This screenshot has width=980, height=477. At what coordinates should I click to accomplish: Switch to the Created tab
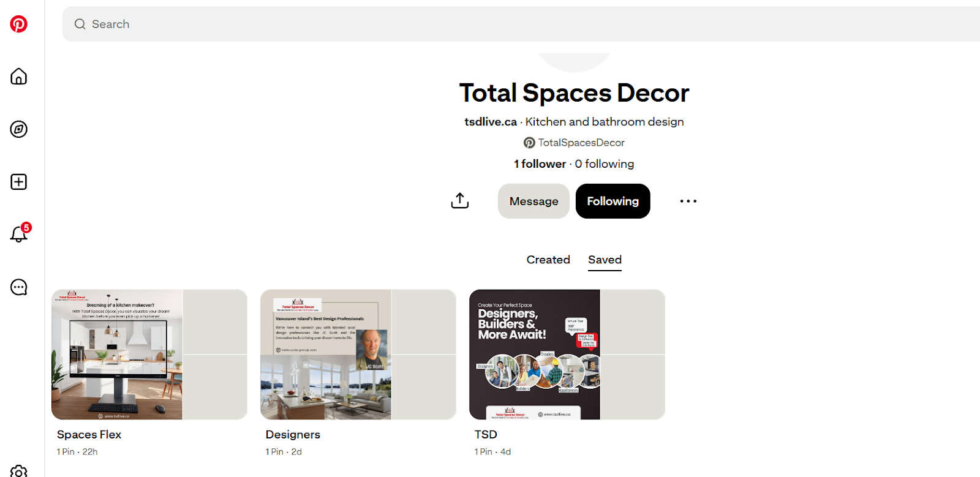pos(548,260)
